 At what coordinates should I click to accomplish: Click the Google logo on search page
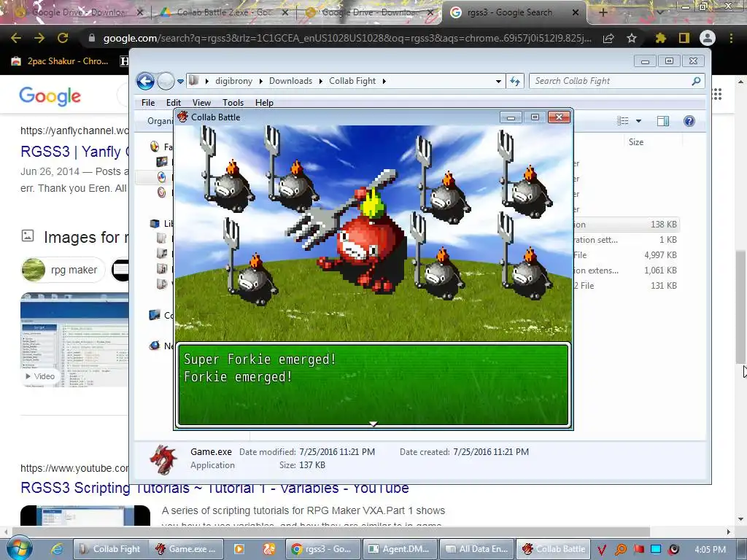50,96
